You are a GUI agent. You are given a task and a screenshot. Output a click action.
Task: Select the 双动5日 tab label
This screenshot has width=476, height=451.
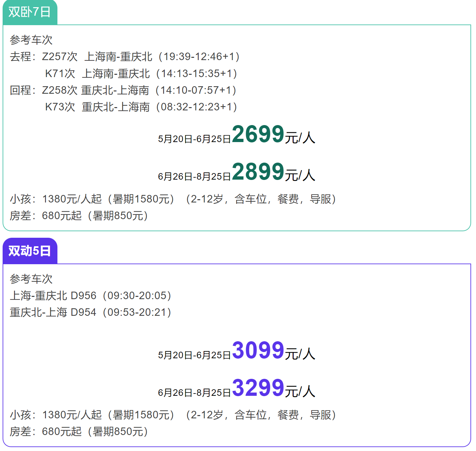click(30, 251)
